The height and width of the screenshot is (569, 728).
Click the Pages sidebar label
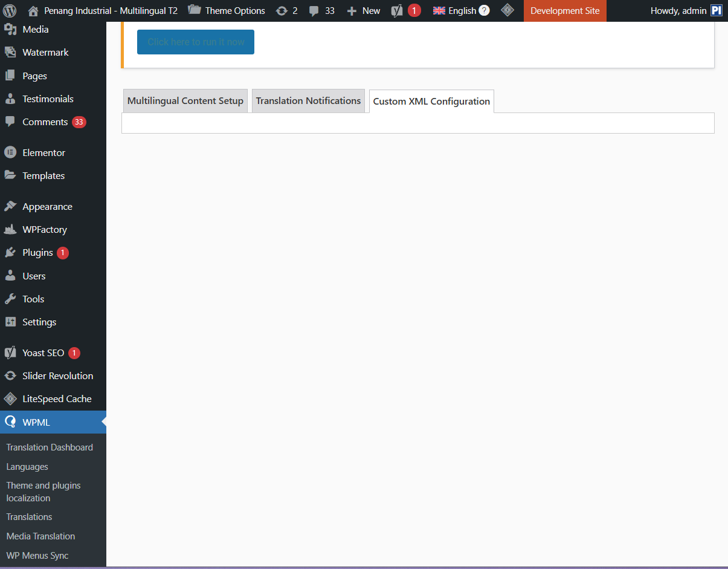[x=34, y=76]
